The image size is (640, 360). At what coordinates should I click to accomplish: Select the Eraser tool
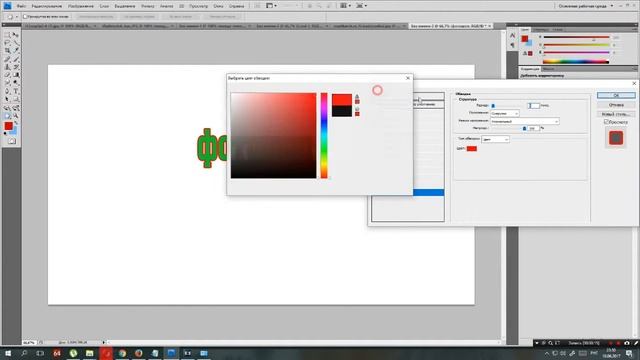[x=7, y=75]
